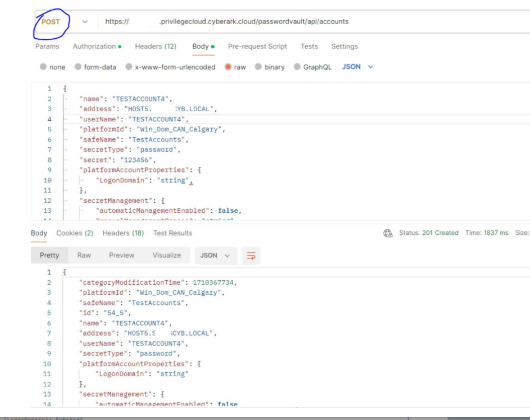
Task: Click the request "LogonDomain": "string" line
Action: click(144, 180)
